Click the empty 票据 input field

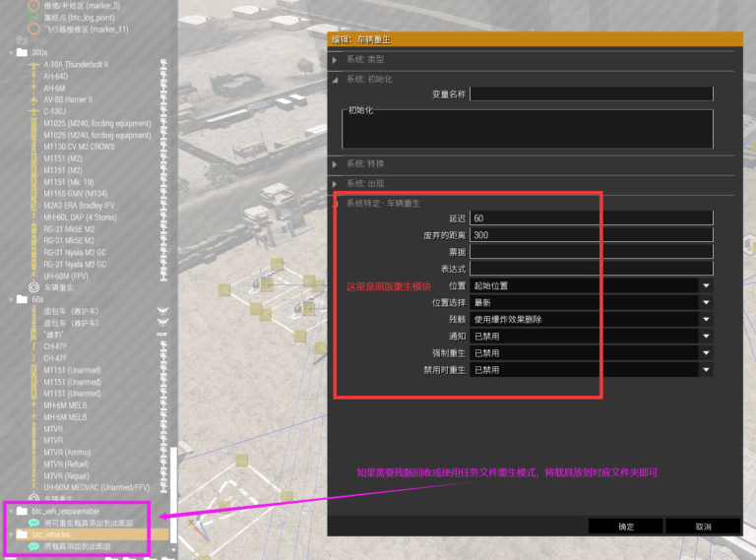(591, 252)
